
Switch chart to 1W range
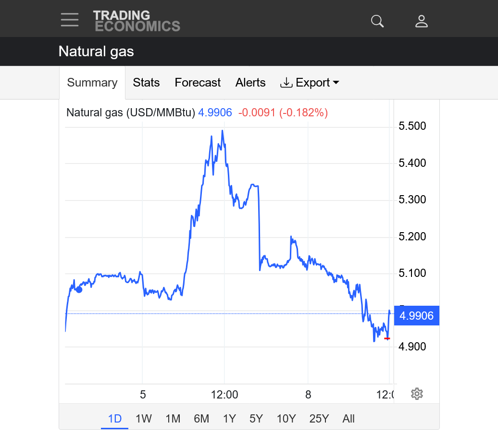click(x=143, y=419)
